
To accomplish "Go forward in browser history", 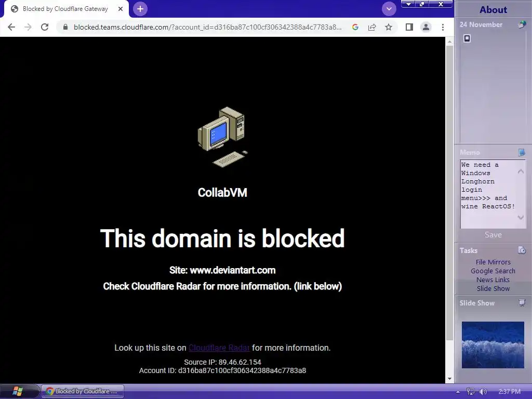I will tap(28, 27).
